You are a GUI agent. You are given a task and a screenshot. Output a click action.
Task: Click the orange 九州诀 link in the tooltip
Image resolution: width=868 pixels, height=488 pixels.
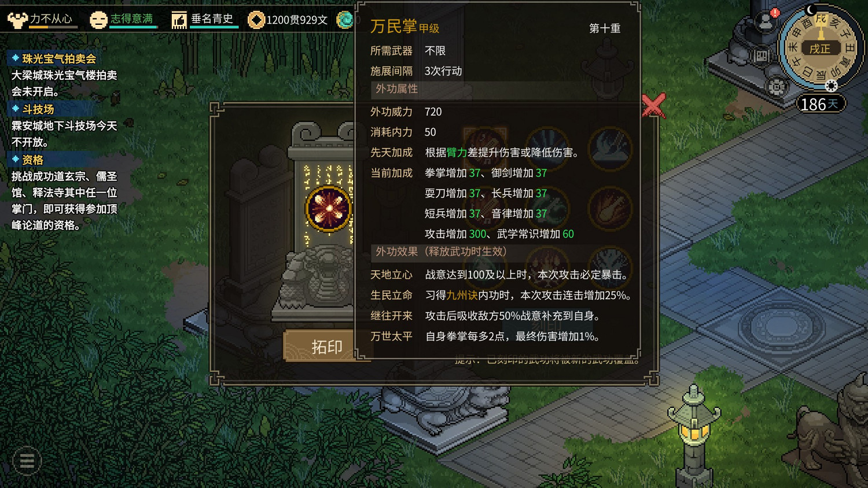[462, 295]
